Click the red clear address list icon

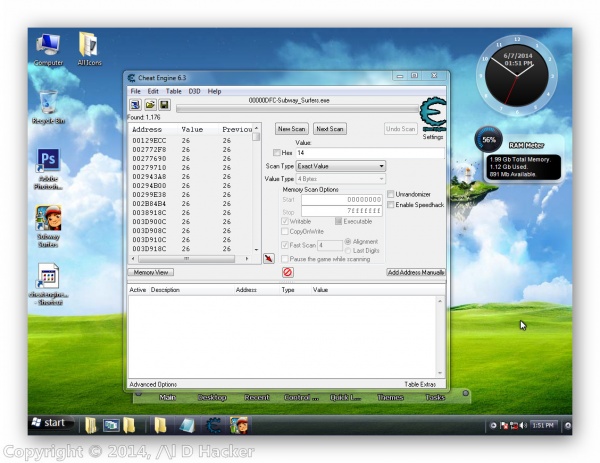[287, 272]
